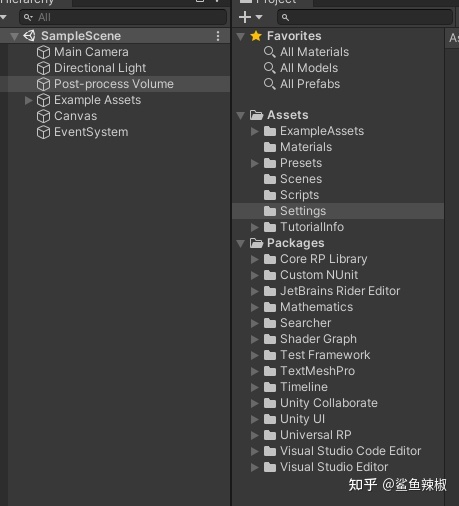Image resolution: width=459 pixels, height=506 pixels.
Task: Click the folder icon of TextMeshPro
Action: coord(270,371)
